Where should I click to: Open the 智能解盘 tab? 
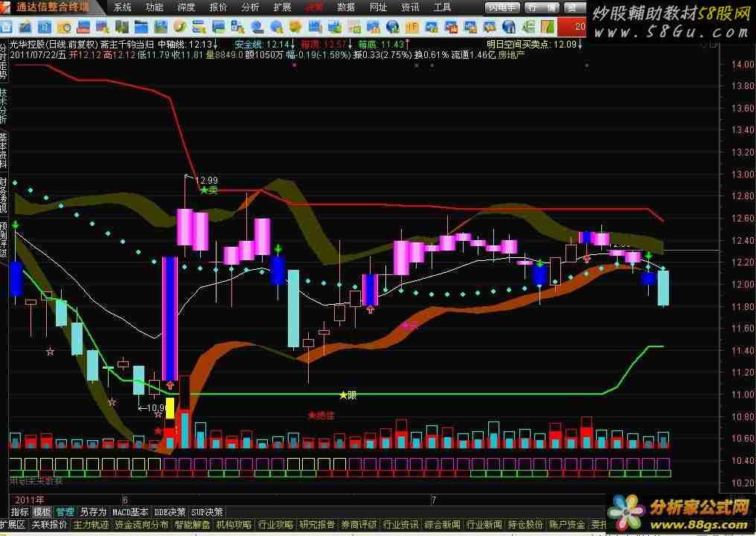coord(193,524)
